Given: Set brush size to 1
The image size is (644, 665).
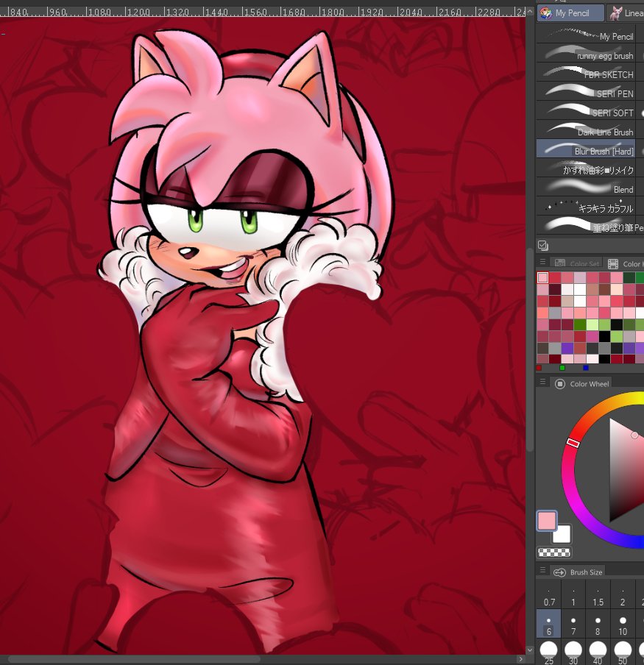Looking at the screenshot, I should click(x=573, y=596).
